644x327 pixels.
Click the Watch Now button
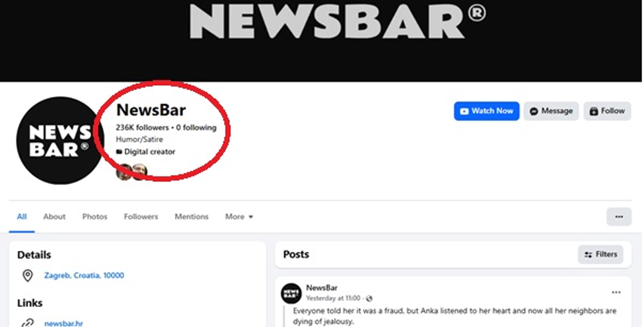(486, 111)
